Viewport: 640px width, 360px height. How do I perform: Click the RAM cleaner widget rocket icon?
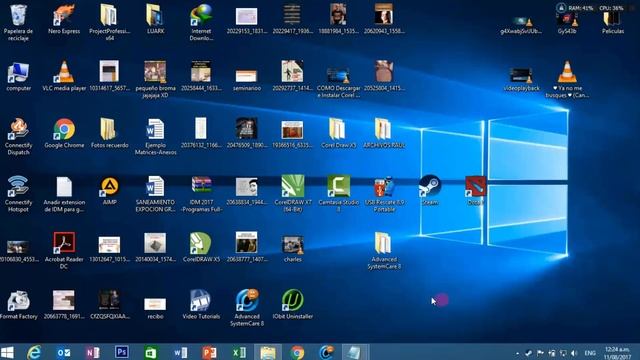pyautogui.click(x=561, y=8)
